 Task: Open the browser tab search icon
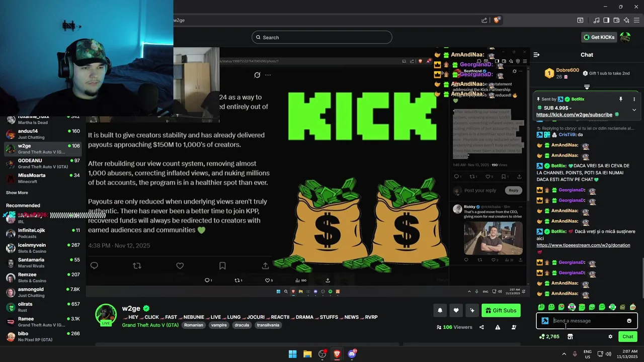click(x=580, y=20)
